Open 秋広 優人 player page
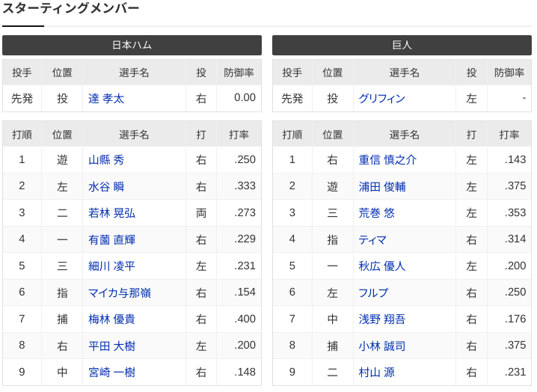The width and height of the screenshot is (537, 392). pyautogui.click(x=382, y=266)
